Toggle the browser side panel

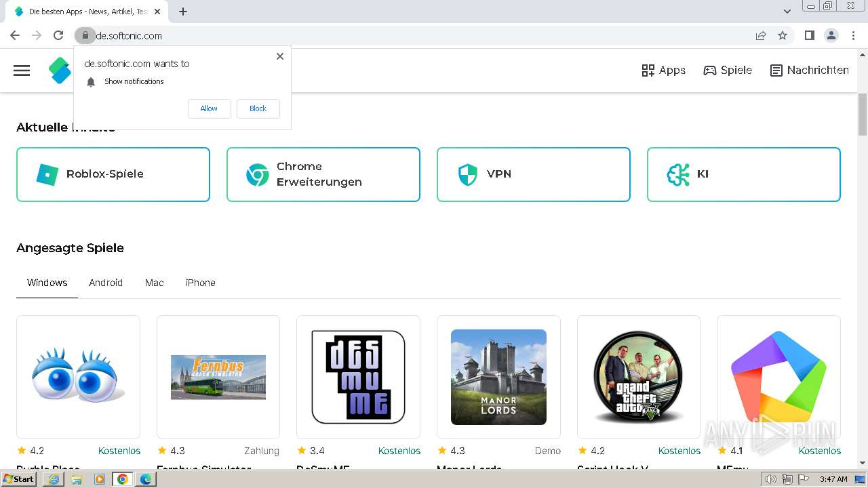click(x=809, y=35)
